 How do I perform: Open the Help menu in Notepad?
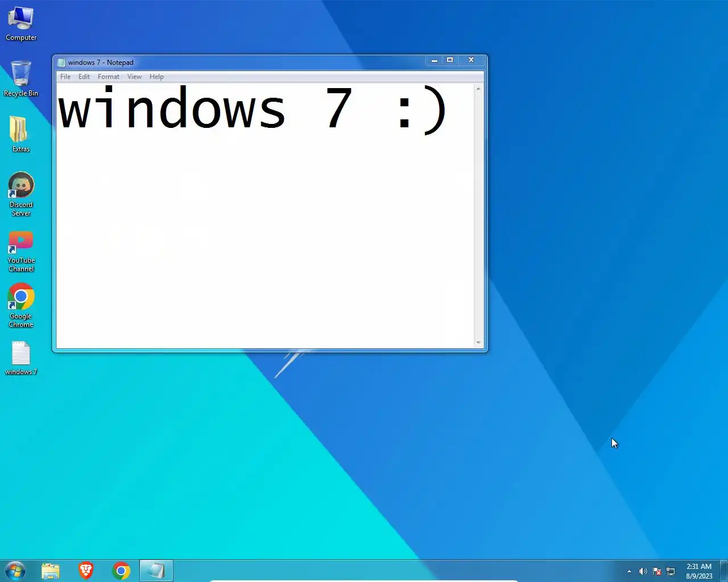tap(156, 77)
